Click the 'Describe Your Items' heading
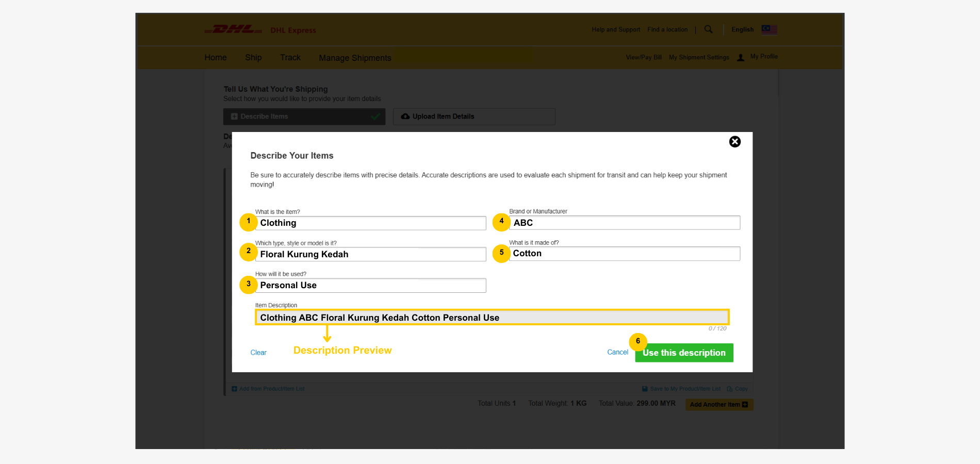This screenshot has height=464, width=980. tap(292, 156)
